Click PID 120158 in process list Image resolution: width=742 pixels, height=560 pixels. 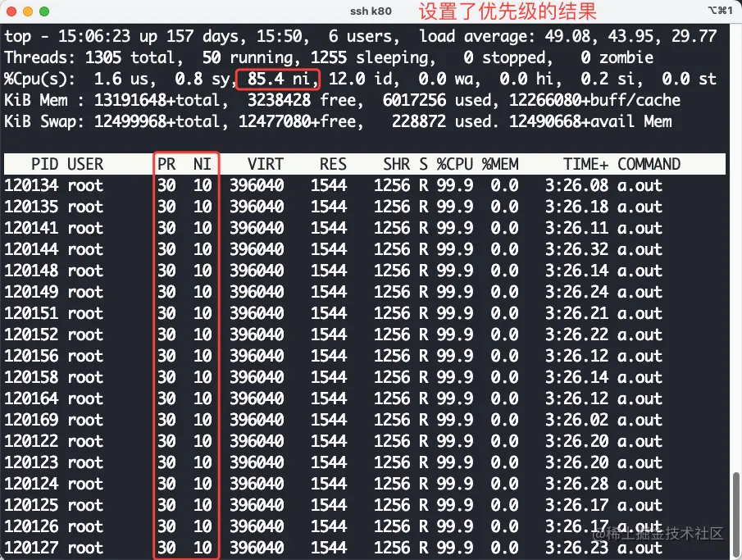(x=31, y=377)
